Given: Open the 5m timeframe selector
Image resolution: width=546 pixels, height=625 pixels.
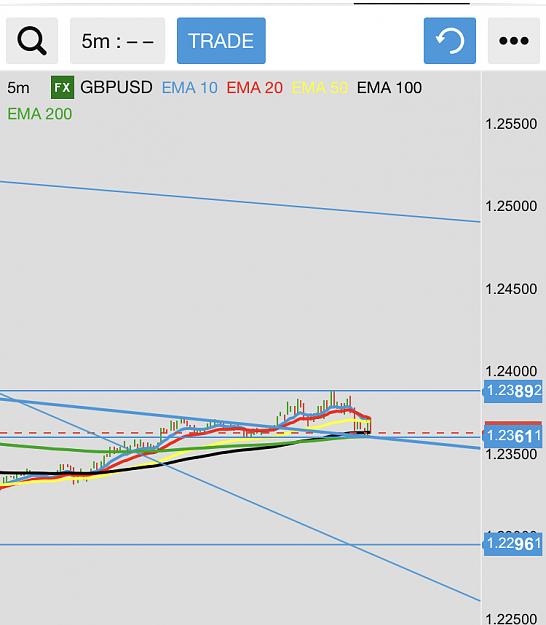Looking at the screenshot, I should pos(118,41).
